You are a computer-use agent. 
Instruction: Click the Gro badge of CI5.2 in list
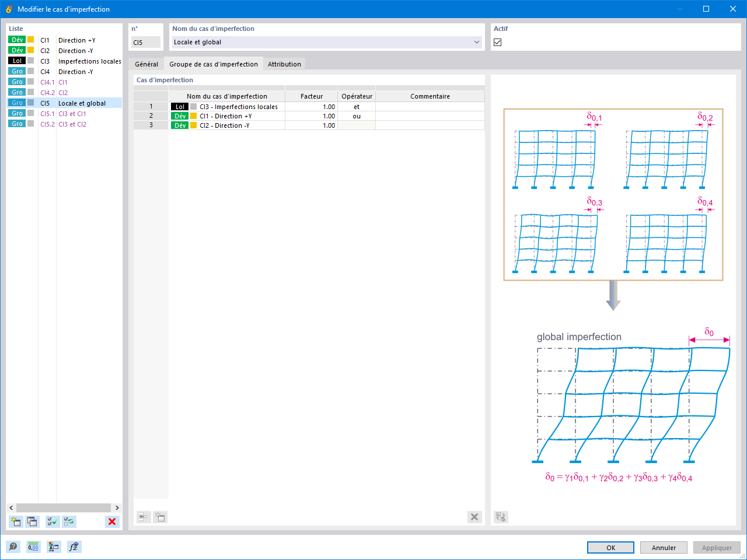click(17, 124)
